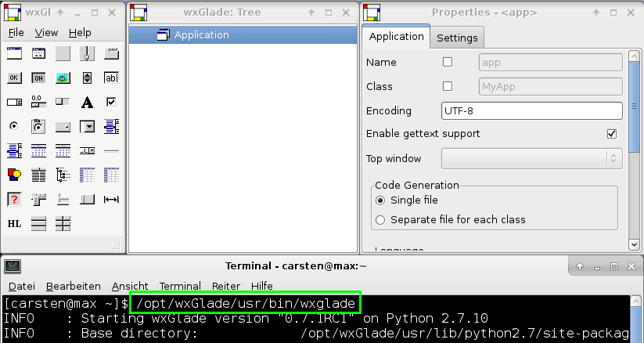The image size is (644, 343).
Task: Pick the StaticText 'A' widget
Action: (87, 102)
